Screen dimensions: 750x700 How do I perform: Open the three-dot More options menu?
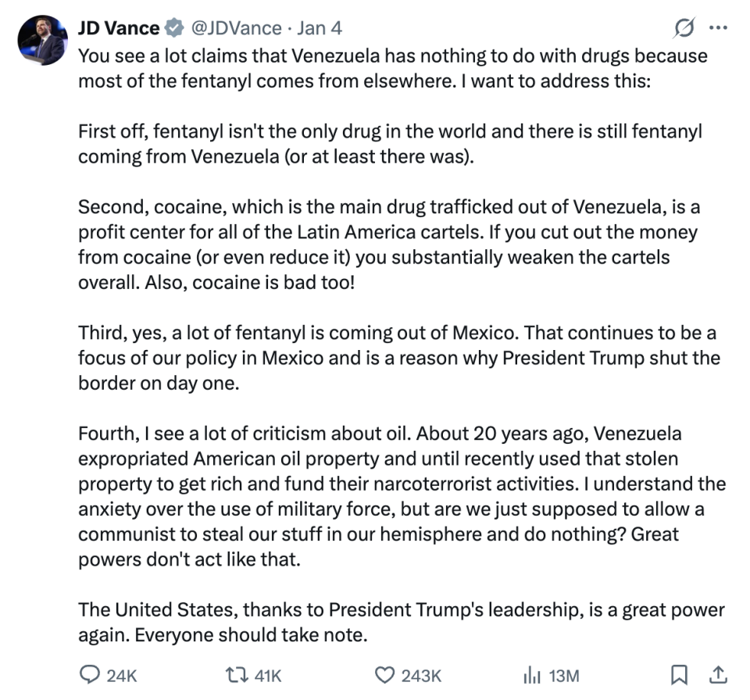[717, 29]
